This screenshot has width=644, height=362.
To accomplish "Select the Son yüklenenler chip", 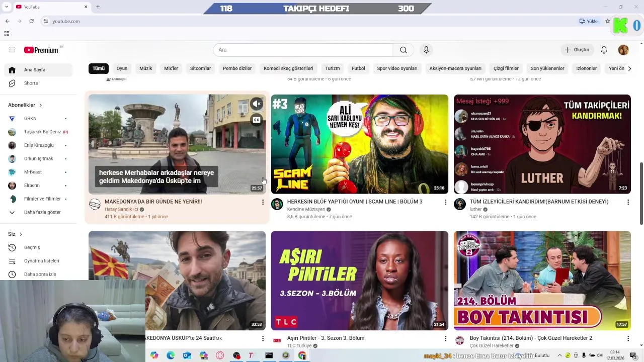I will pos(547,68).
